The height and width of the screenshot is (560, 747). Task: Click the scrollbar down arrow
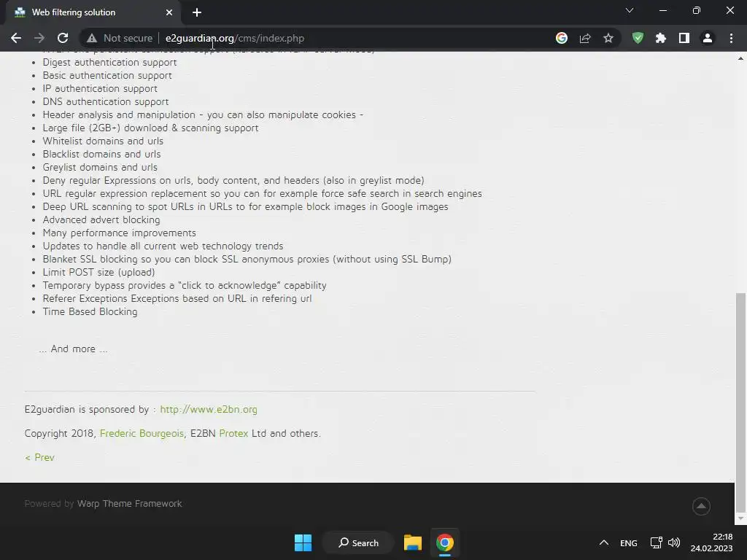[740, 518]
